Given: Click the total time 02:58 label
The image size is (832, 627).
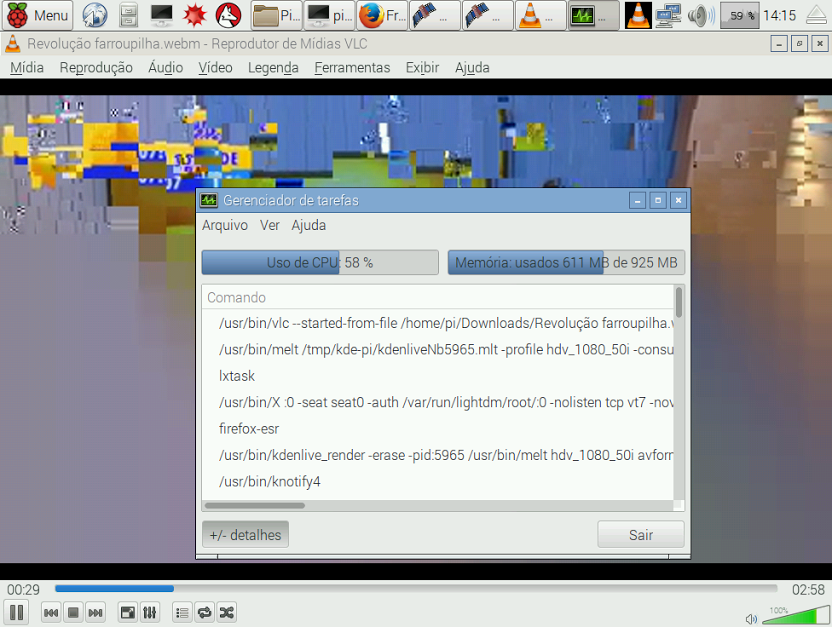Looking at the screenshot, I should click(x=808, y=589).
